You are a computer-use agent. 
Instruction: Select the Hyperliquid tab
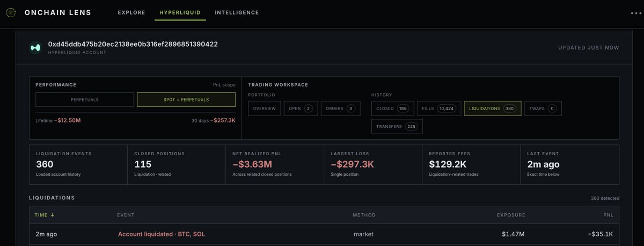tap(180, 12)
